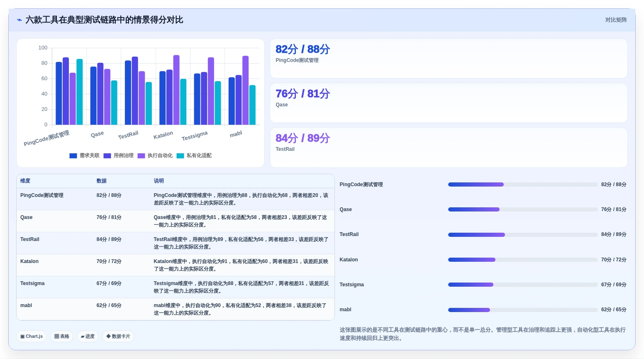This screenshot has width=644, height=359.
Task: Toggle the 私有化适配 legend swatch
Action: [180, 156]
